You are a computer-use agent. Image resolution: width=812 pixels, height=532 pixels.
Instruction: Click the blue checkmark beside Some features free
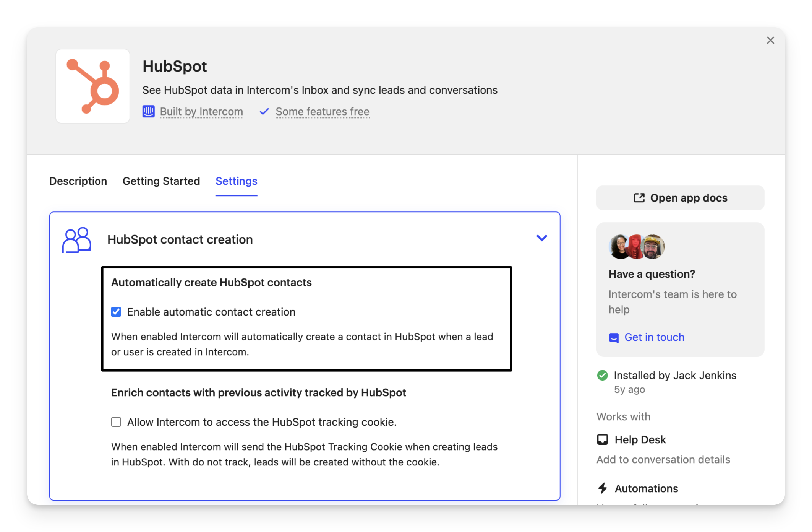pyautogui.click(x=264, y=111)
